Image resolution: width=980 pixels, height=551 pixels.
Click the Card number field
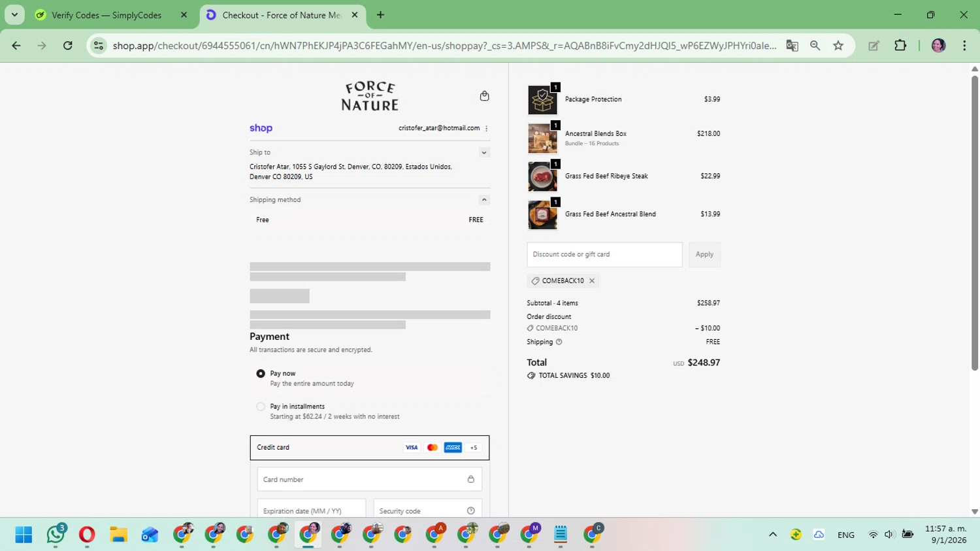pos(370,479)
